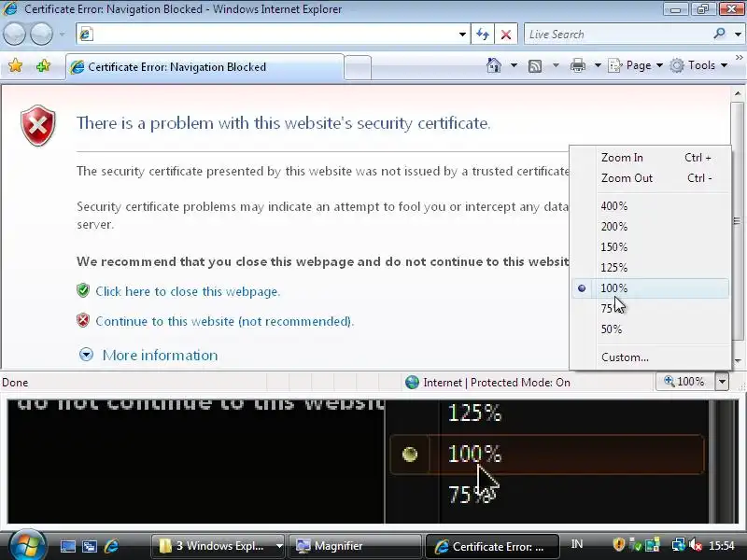Click the security shield tray icon

click(x=618, y=544)
